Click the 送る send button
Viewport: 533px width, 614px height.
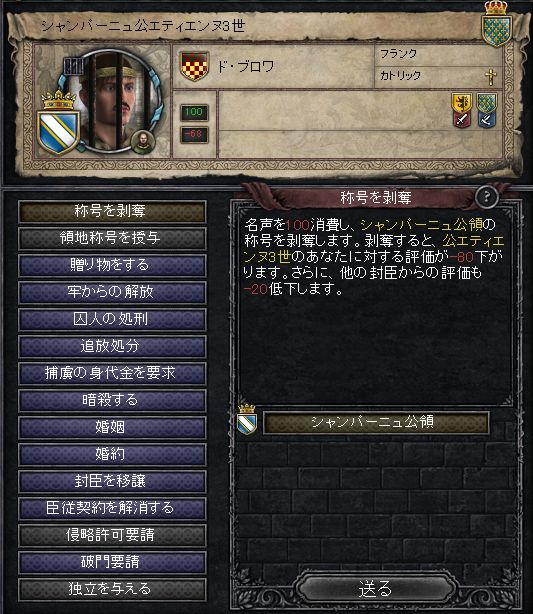(375, 588)
